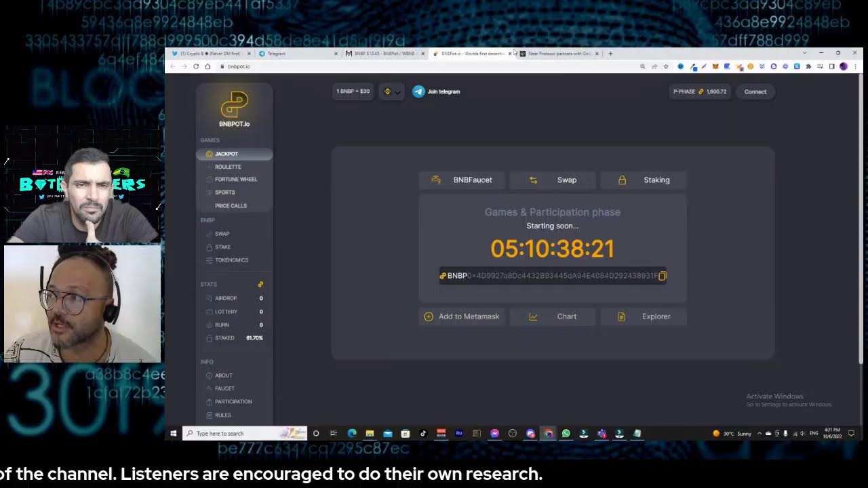This screenshot has width=868, height=488.
Task: Open the Chart button
Action: (x=553, y=317)
